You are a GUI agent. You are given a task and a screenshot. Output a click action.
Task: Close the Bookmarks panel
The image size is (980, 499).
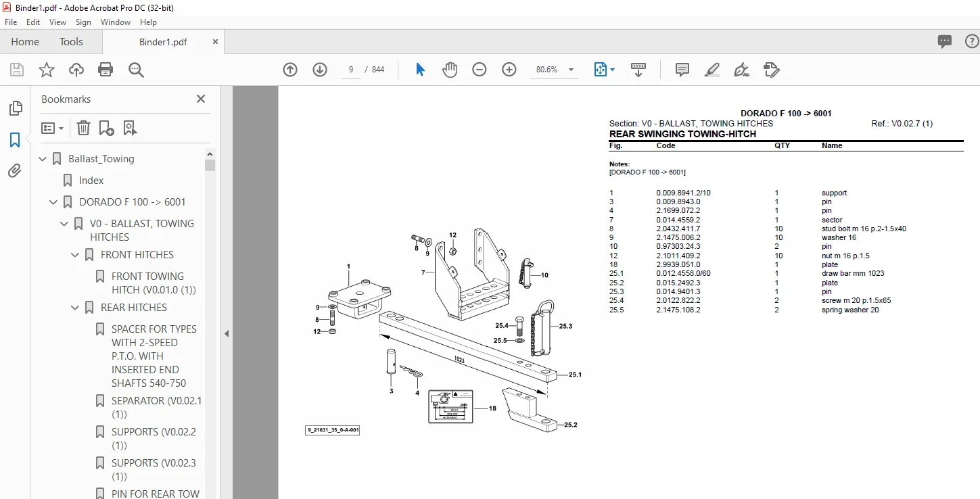pos(201,99)
